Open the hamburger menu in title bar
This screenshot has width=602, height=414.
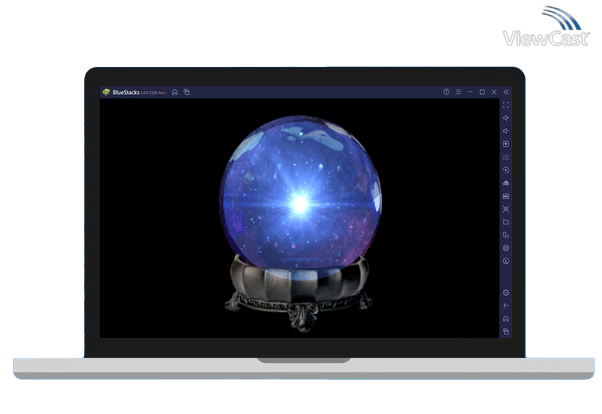tap(458, 92)
